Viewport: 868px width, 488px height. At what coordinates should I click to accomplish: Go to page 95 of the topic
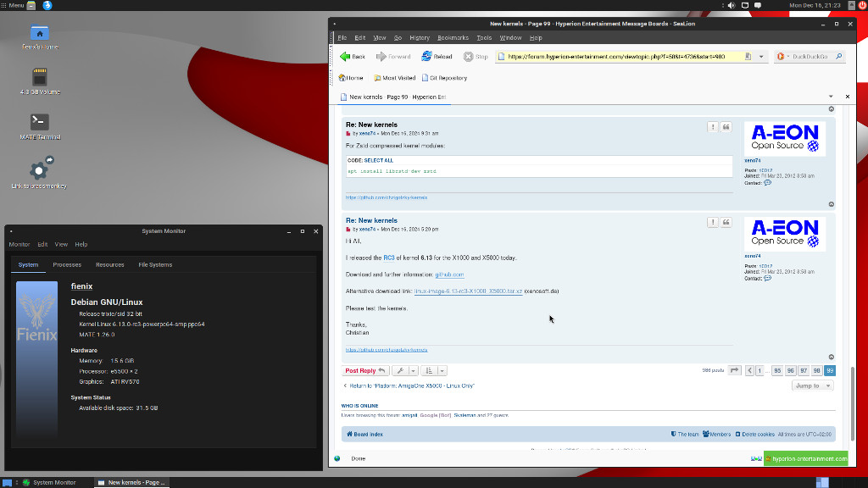click(777, 371)
